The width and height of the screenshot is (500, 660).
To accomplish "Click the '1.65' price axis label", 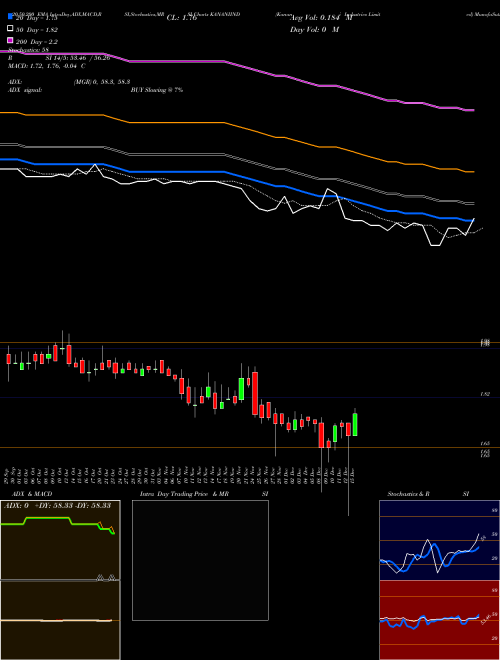I will pos(484,444).
